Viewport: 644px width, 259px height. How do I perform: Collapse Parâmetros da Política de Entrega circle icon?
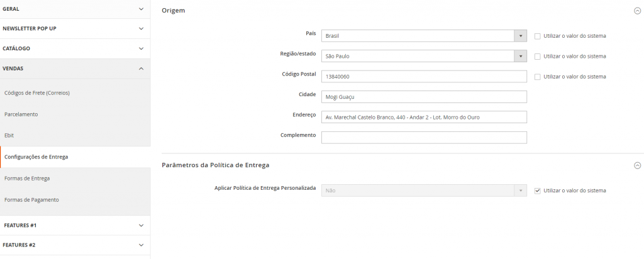click(638, 165)
